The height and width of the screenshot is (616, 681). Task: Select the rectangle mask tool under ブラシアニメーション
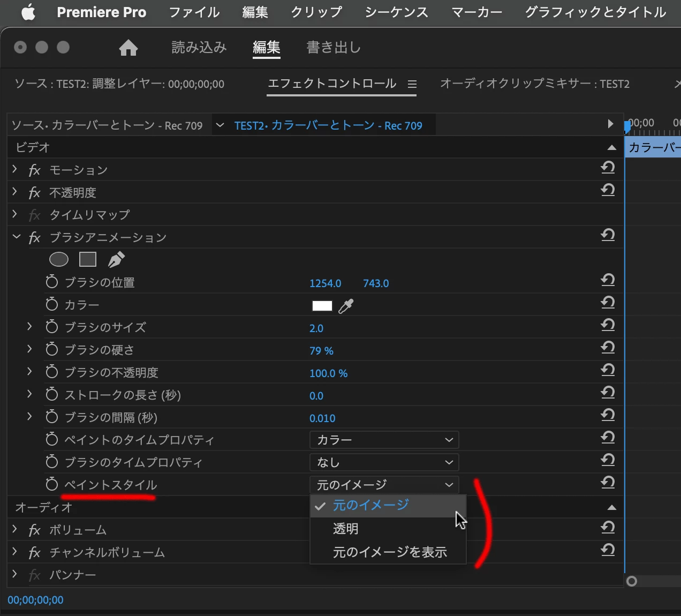[x=88, y=259]
